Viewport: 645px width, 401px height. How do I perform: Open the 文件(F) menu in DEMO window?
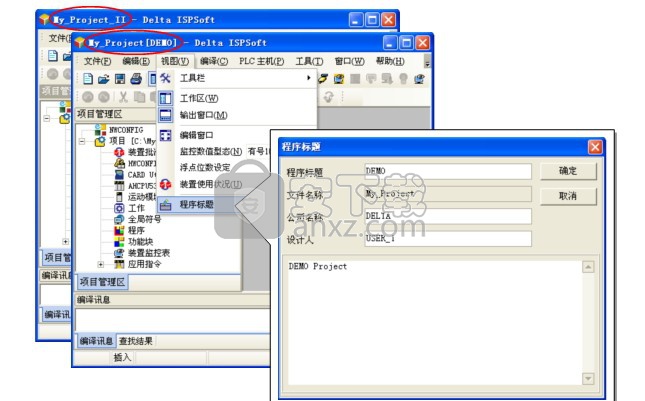click(x=97, y=61)
